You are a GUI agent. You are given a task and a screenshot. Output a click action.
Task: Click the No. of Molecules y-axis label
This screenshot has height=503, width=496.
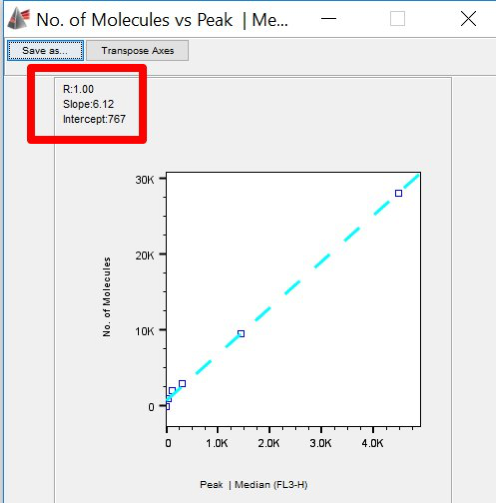(x=106, y=297)
